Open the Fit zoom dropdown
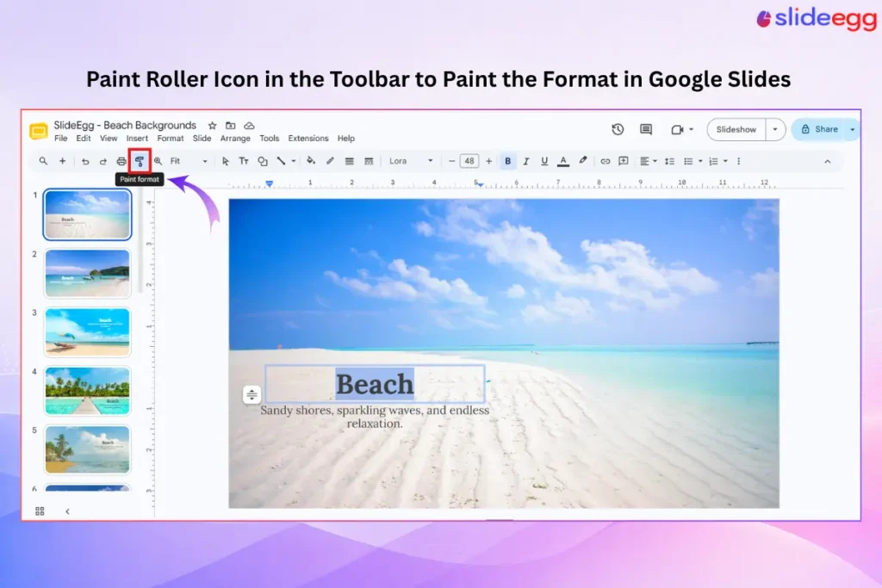Image resolution: width=882 pixels, height=588 pixels. (x=189, y=161)
